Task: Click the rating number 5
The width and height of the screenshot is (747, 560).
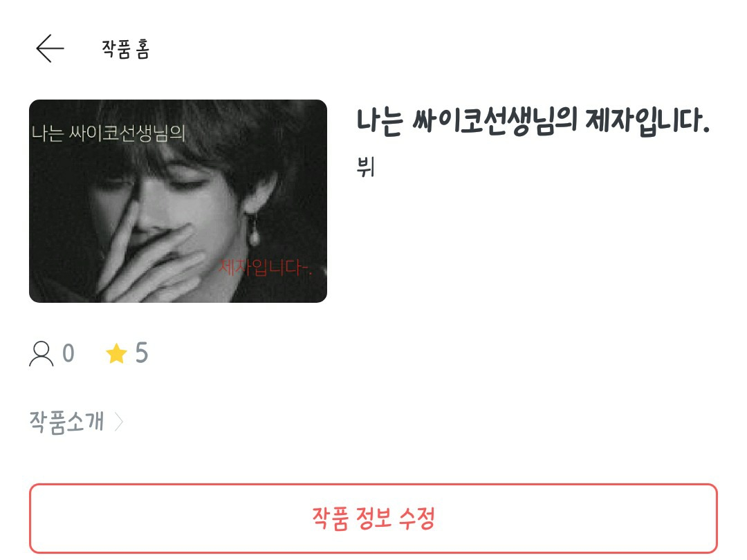Action: (142, 353)
